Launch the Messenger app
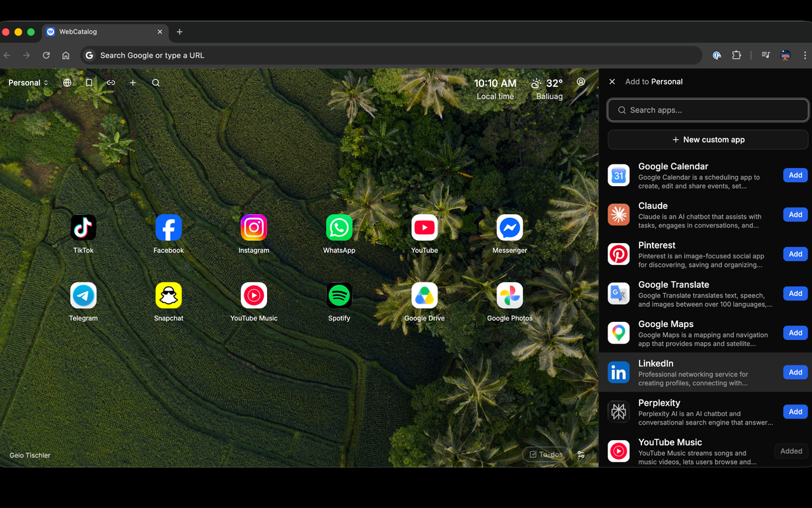Image resolution: width=812 pixels, height=508 pixels. point(510,228)
